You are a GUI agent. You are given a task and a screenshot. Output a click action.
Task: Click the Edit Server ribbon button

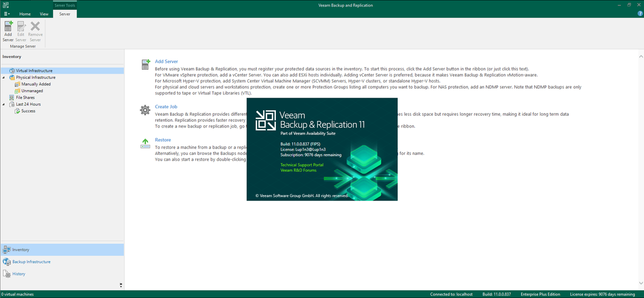(x=21, y=32)
